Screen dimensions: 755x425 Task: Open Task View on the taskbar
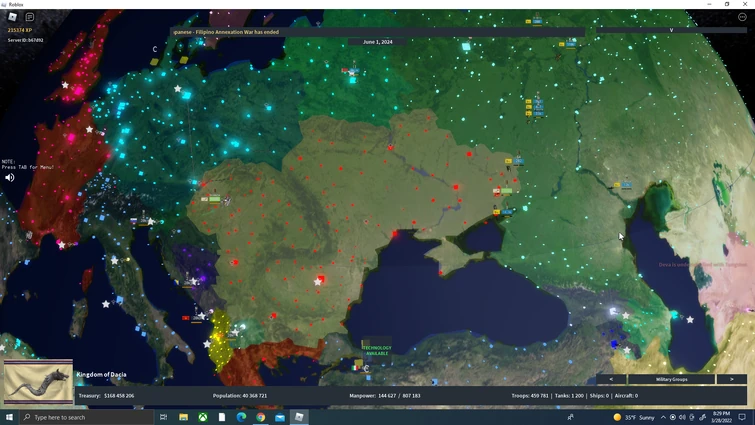click(x=163, y=417)
